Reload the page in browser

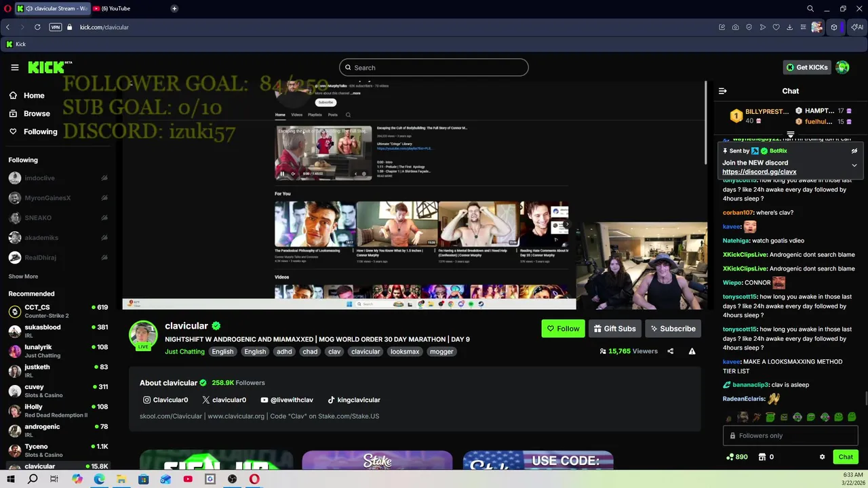tap(37, 27)
